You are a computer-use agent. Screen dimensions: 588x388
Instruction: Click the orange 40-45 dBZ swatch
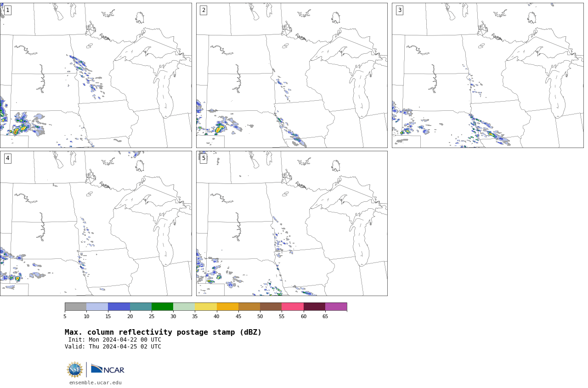[x=227, y=307]
